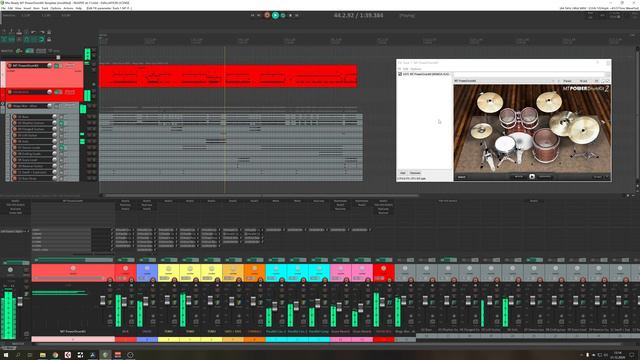Image resolution: width=640 pixels, height=360 pixels.
Task: Click the New project toolbar icon
Action: [x=4, y=32]
